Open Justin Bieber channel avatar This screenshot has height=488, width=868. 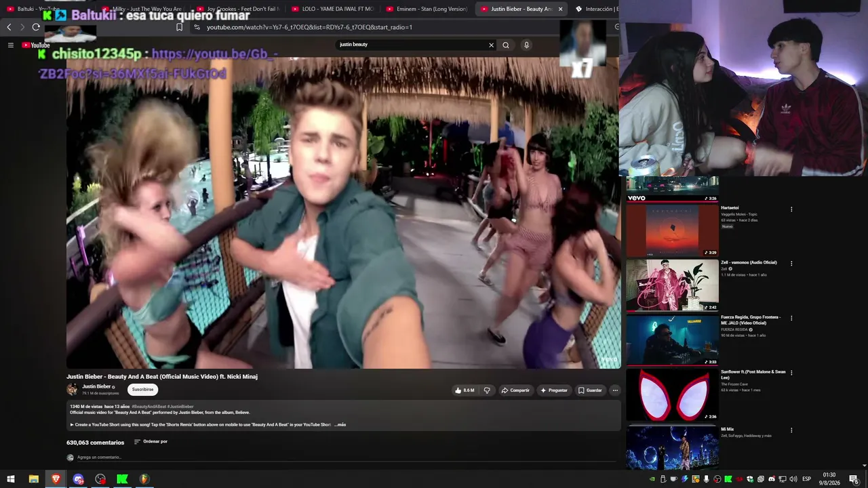[x=72, y=389]
